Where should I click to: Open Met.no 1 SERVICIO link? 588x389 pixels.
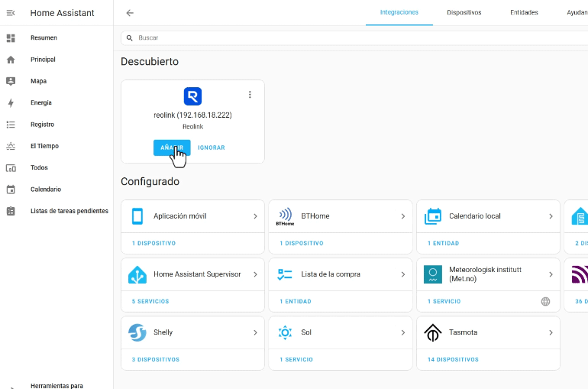pos(444,302)
